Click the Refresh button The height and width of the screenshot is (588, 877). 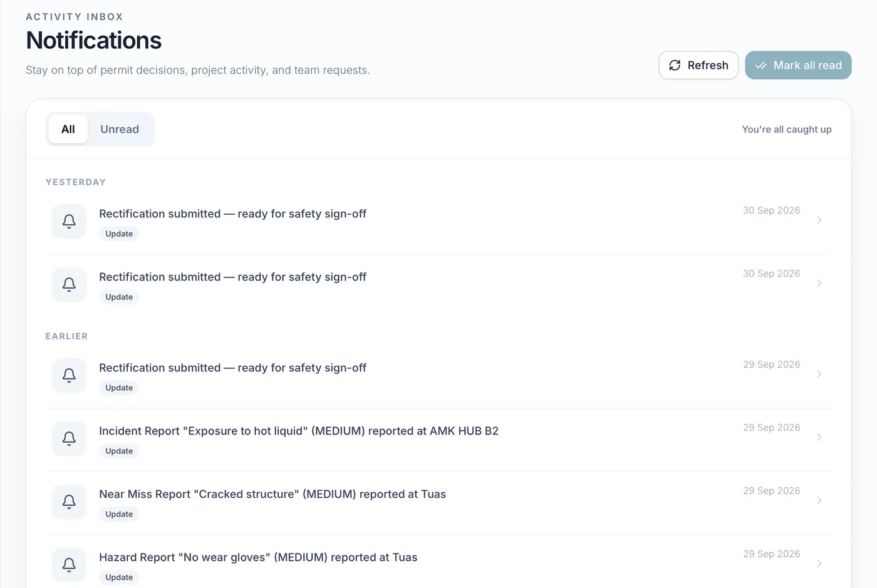(698, 65)
